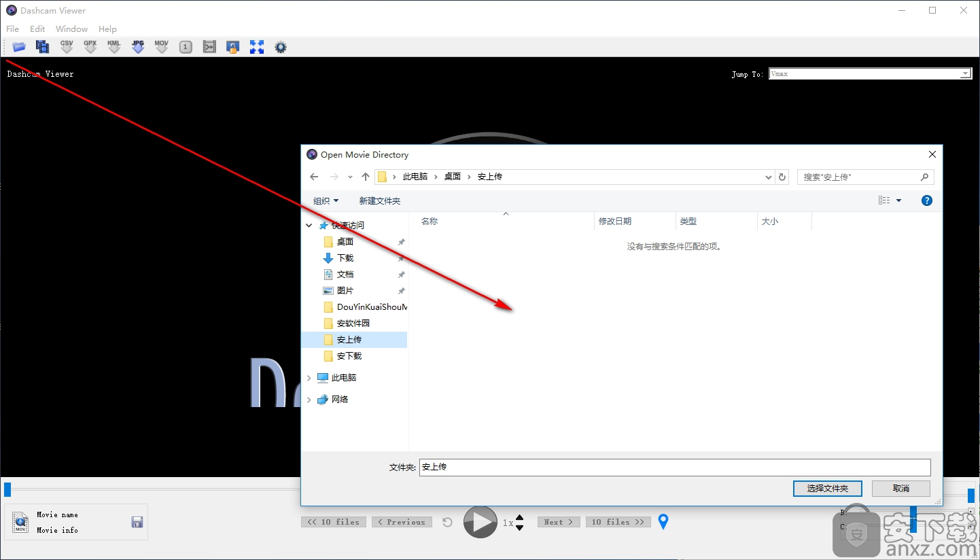Go up one folder level in the dialog

tap(366, 177)
